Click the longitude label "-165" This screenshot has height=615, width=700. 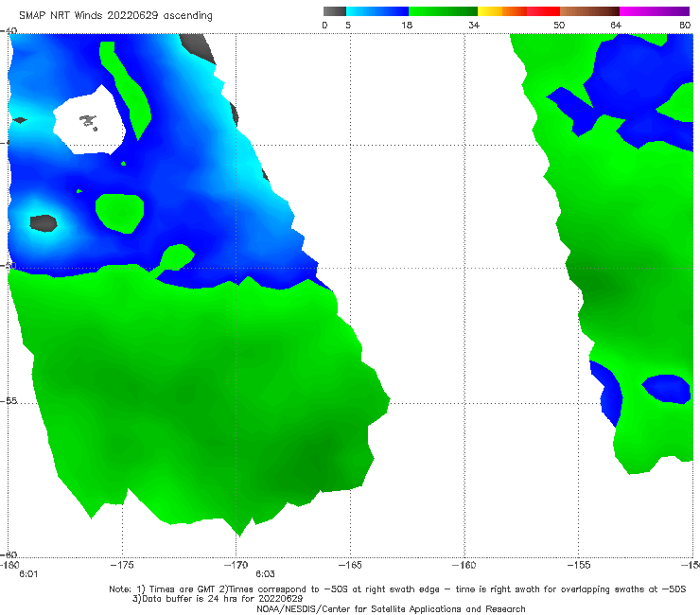click(350, 565)
